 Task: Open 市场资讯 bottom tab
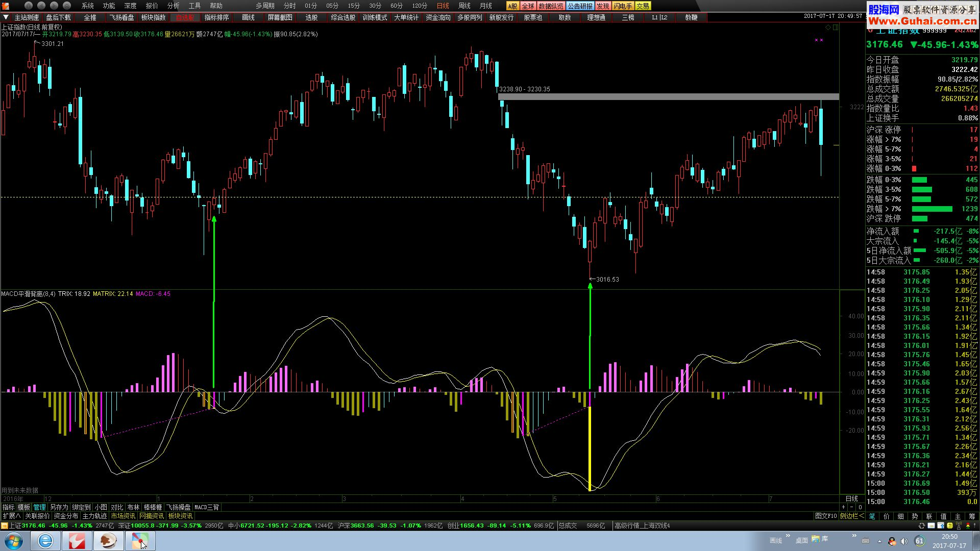(x=123, y=516)
